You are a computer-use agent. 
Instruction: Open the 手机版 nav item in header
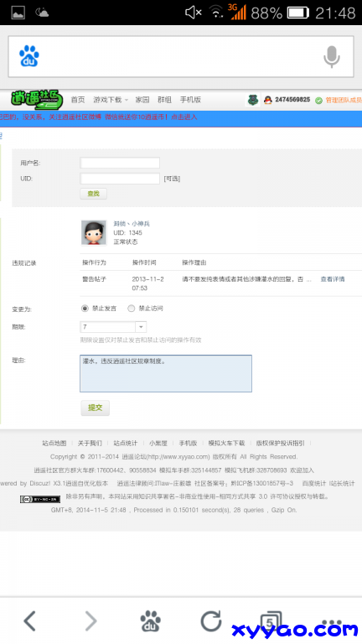(x=190, y=100)
